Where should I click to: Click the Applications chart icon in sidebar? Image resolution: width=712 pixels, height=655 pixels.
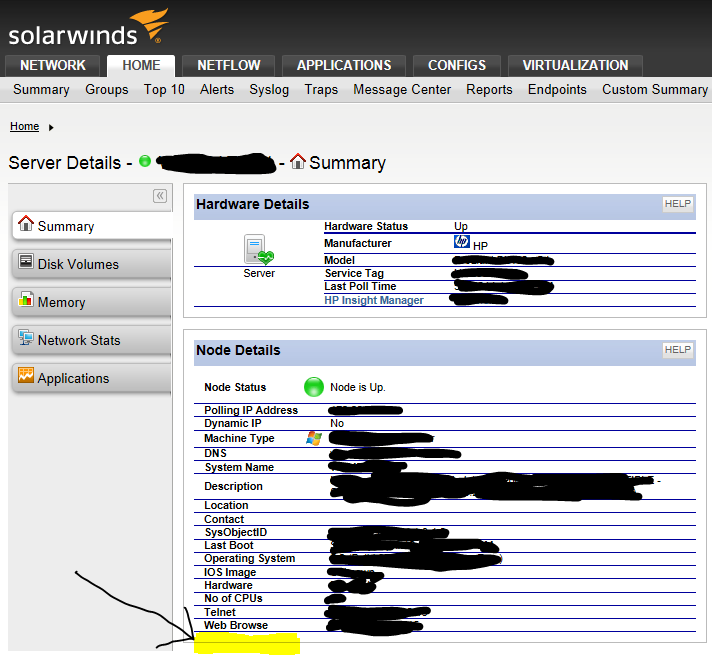click(26, 375)
